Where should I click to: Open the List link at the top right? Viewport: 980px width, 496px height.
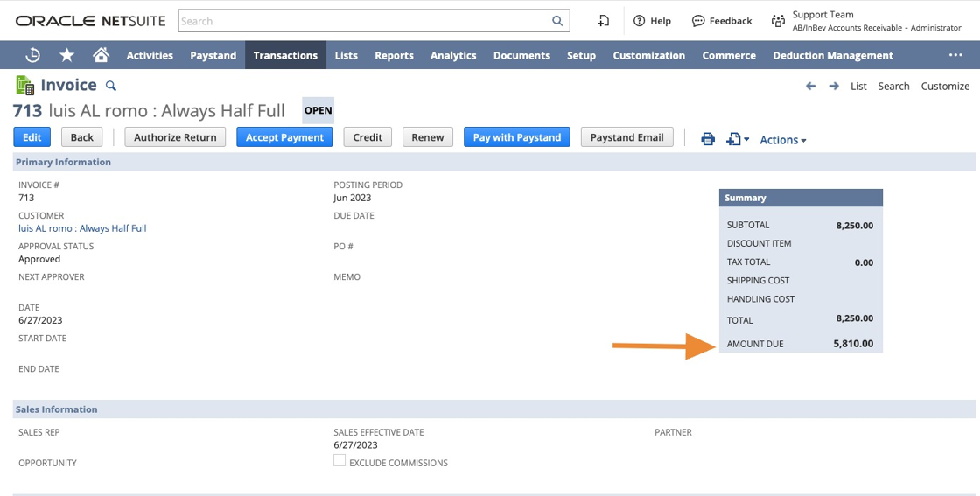pyautogui.click(x=858, y=87)
